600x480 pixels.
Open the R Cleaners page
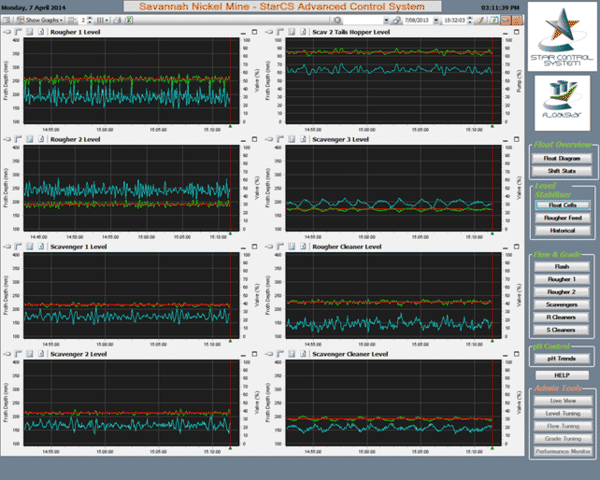[562, 317]
